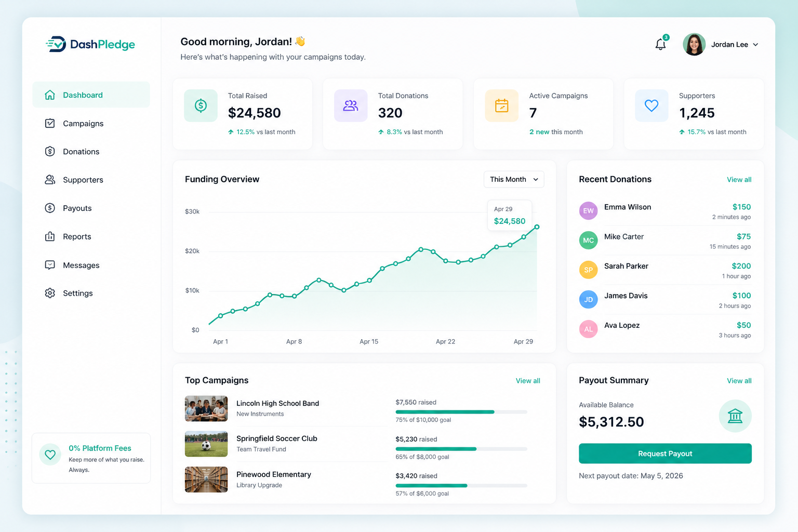Click Next payout date May 5, 2026 text
Viewport: 798px width, 532px height.
tap(631, 476)
